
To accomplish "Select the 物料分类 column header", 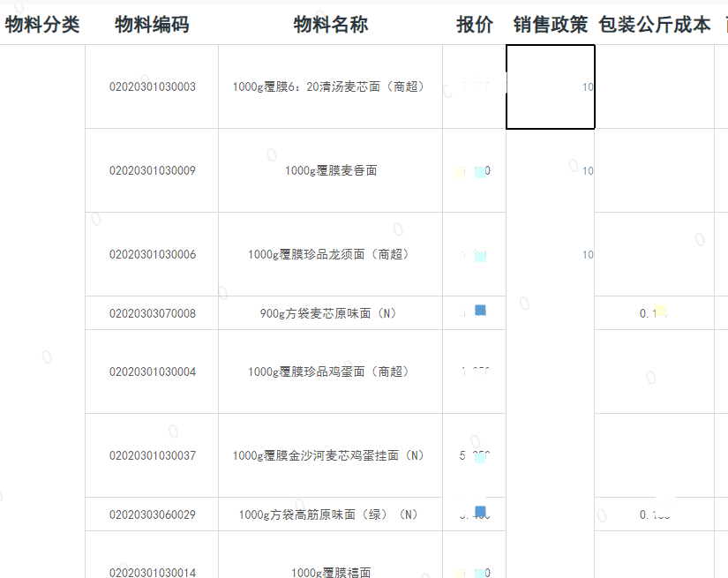I will 42,25.
